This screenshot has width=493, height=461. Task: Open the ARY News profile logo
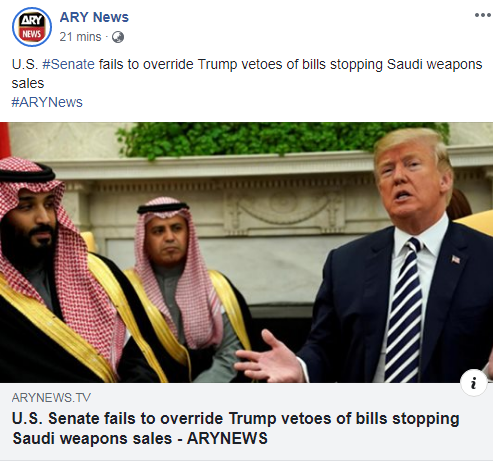[x=32, y=27]
